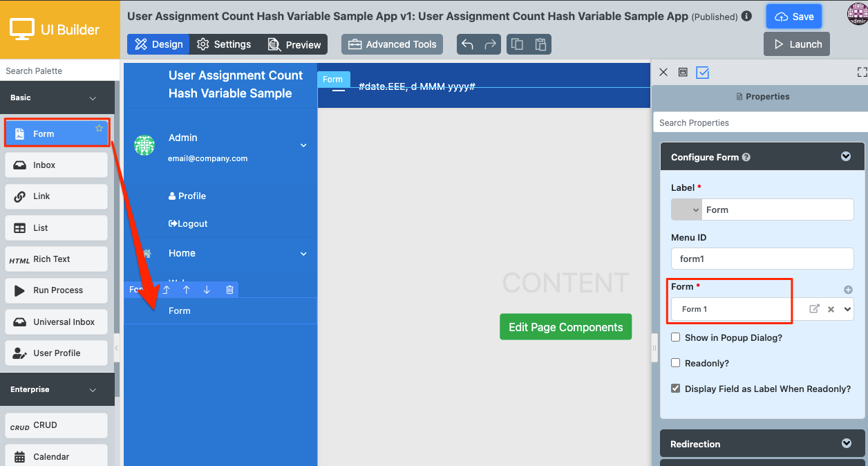The image size is (868, 466).
Task: Maximize the properties panel with the expand icon
Action: tap(862, 72)
